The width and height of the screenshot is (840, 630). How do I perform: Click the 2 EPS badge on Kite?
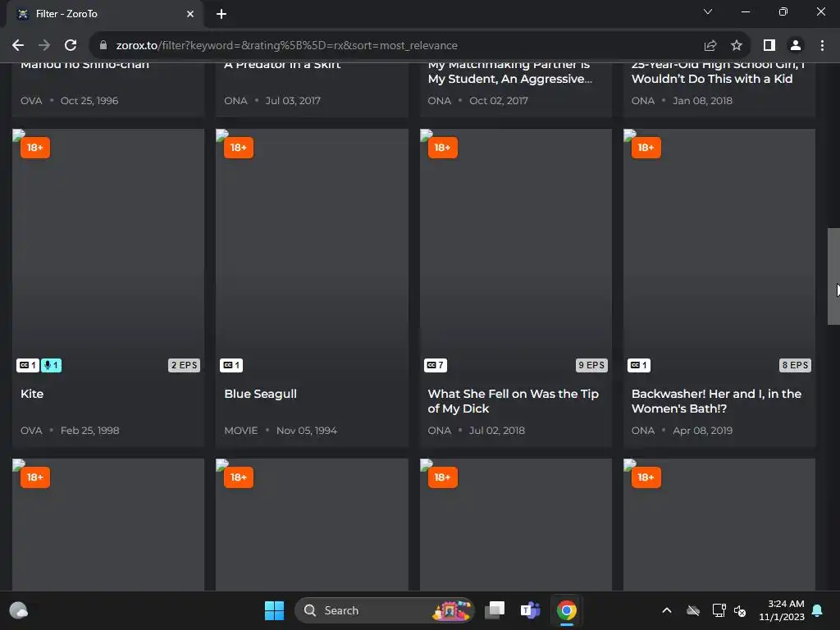pos(185,365)
